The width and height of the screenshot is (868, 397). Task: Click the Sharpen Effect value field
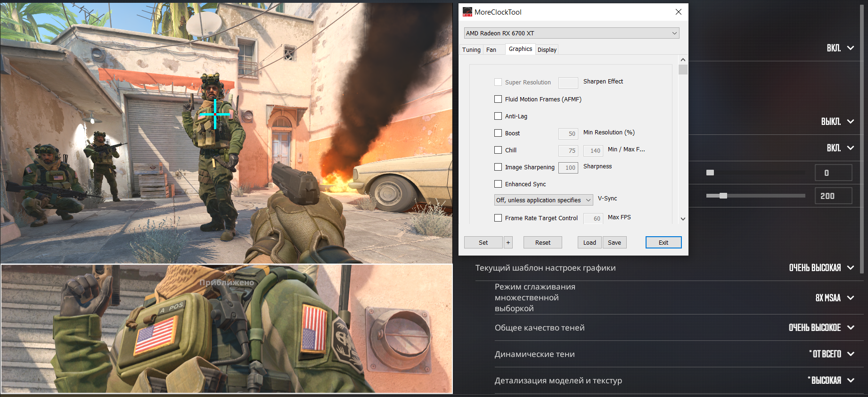[568, 83]
